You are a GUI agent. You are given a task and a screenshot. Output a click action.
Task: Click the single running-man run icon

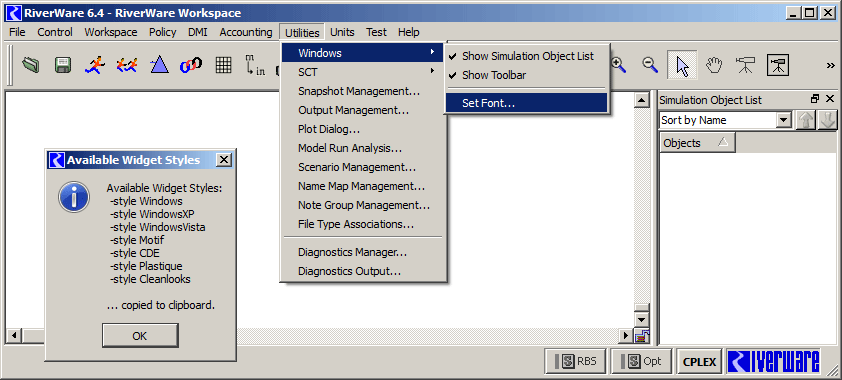[x=95, y=65]
